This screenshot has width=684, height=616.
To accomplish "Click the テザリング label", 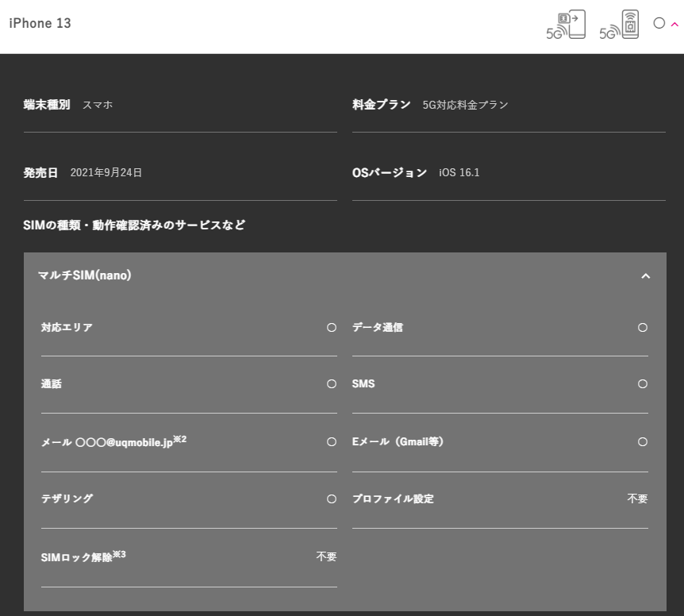I will pos(67,499).
